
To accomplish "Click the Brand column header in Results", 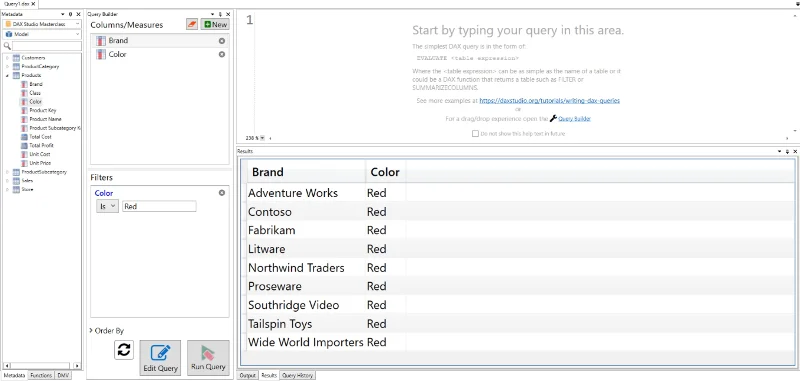I will [306, 172].
